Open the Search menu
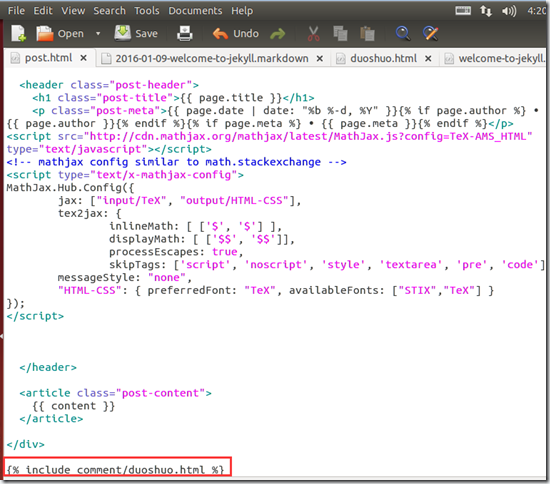 (109, 11)
